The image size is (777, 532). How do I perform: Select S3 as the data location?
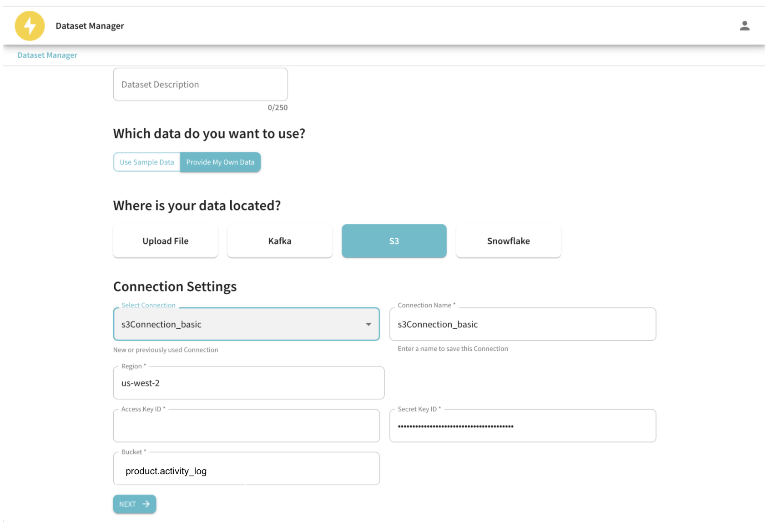[x=394, y=241]
